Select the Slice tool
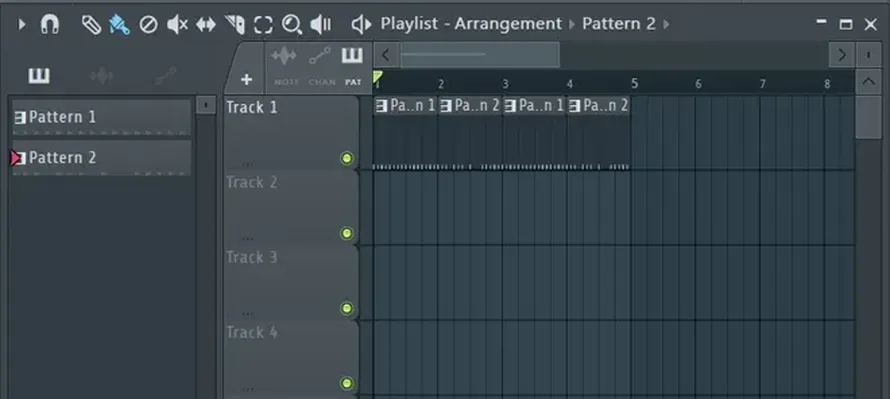This screenshot has height=399, width=890. [234, 24]
